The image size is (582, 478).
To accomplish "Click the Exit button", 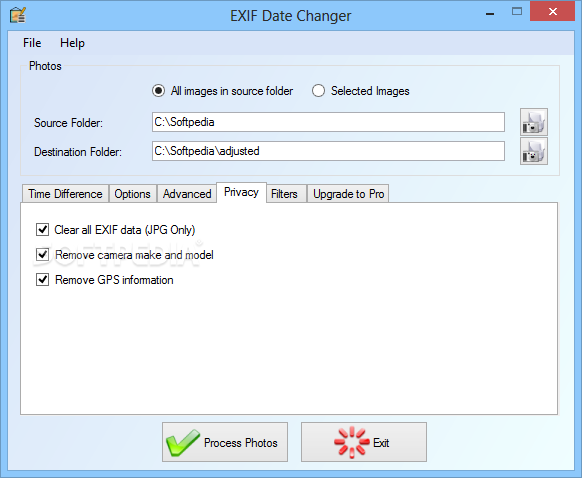I will click(x=364, y=442).
